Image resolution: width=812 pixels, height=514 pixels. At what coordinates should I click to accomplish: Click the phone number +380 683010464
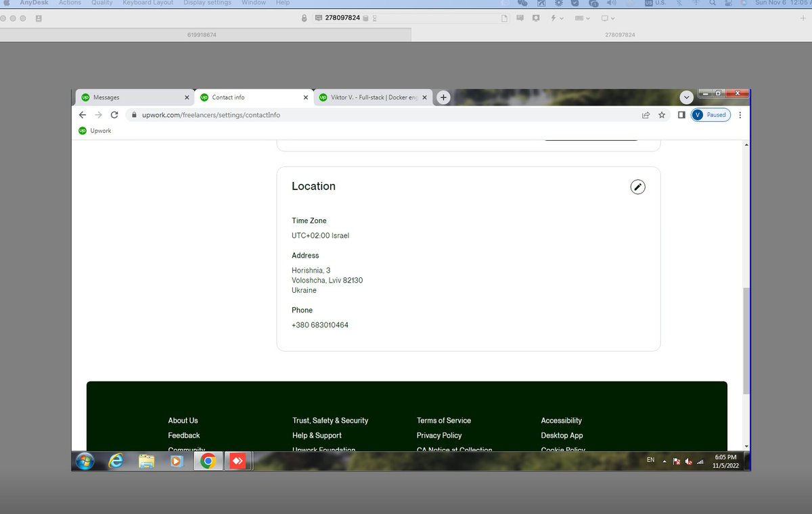pos(320,325)
